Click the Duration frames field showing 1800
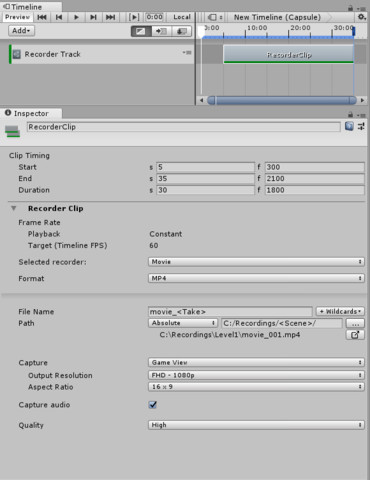 coord(315,190)
